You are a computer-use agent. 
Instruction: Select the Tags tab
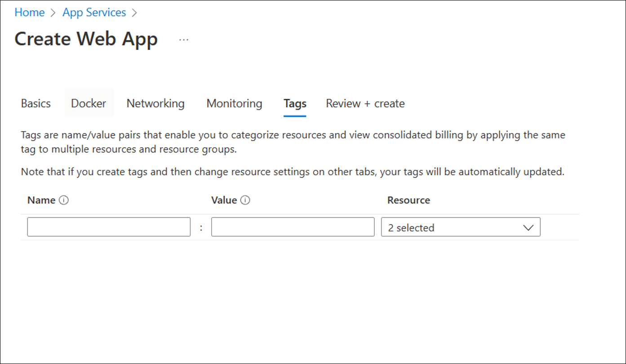295,104
